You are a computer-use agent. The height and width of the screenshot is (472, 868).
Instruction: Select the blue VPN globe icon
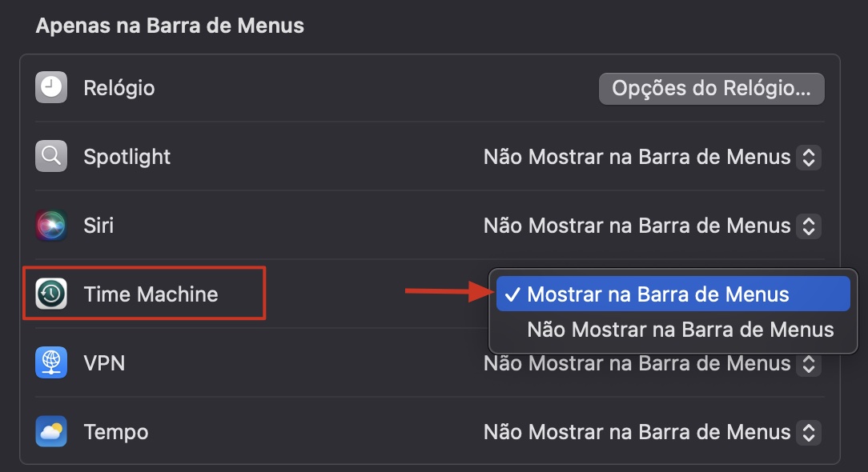click(50, 363)
